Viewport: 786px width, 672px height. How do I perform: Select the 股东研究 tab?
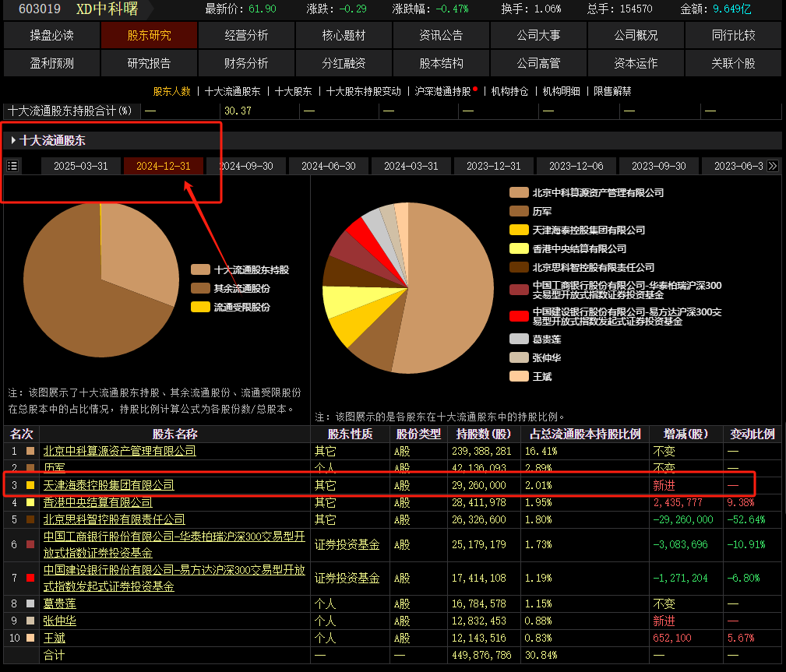coord(149,36)
